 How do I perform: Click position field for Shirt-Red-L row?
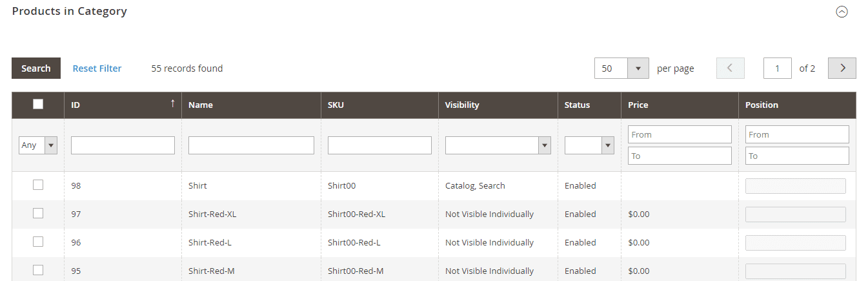click(796, 243)
